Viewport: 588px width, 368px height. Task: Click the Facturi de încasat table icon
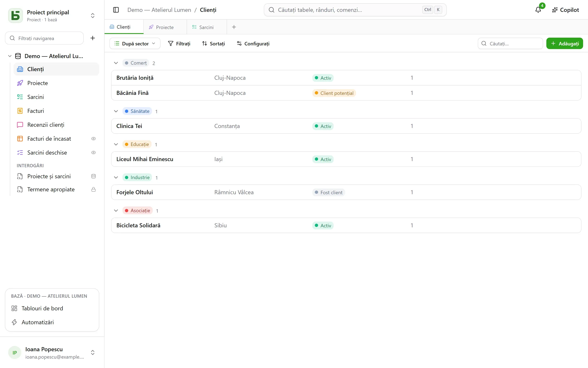click(x=20, y=138)
